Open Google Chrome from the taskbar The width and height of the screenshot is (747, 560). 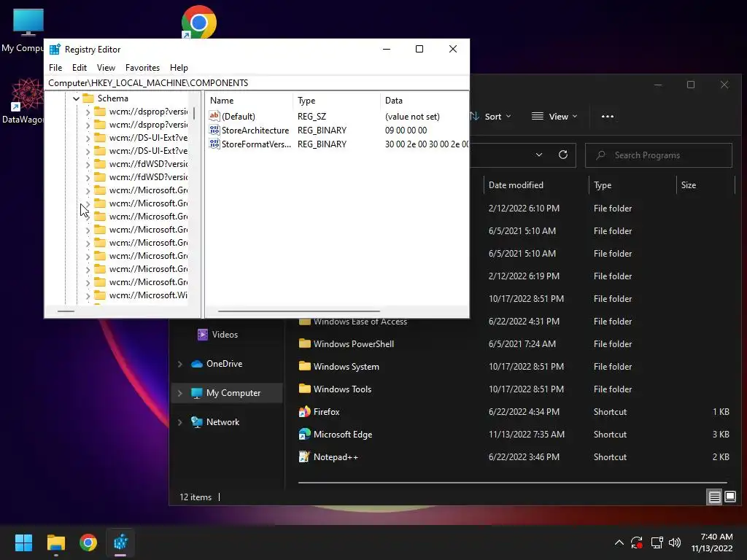coord(88,542)
